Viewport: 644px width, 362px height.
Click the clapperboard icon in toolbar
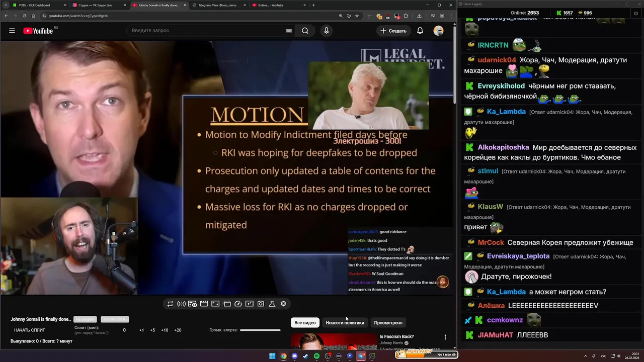click(204, 304)
